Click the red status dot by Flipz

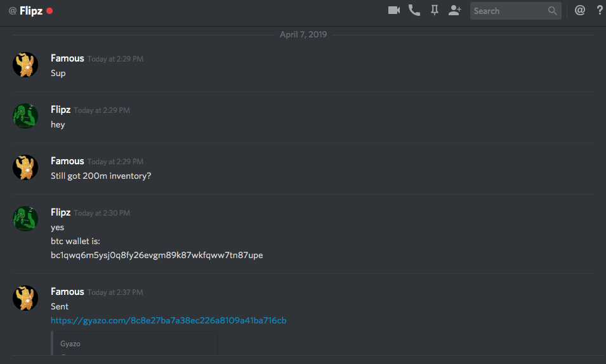[49, 11]
